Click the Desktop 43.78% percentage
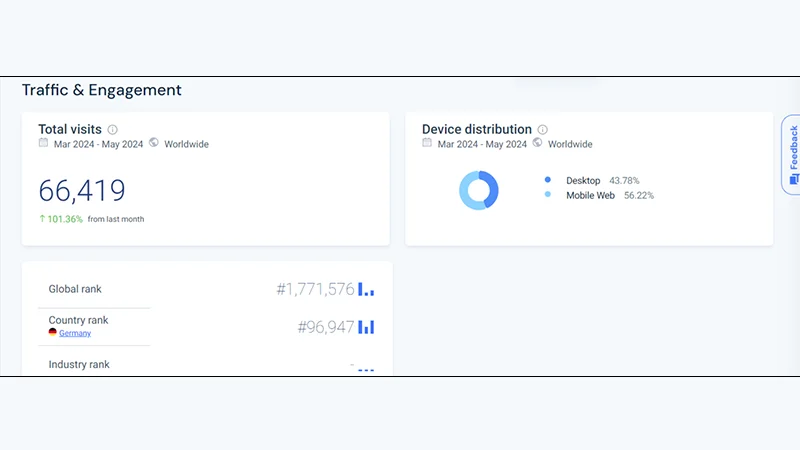Image resolution: width=800 pixels, height=450 pixels. 624,181
